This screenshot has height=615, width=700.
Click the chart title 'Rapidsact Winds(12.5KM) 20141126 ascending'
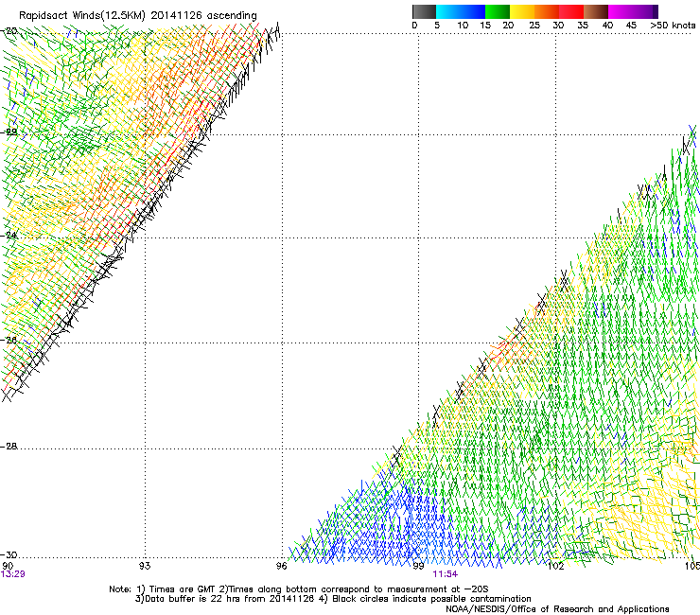(138, 16)
